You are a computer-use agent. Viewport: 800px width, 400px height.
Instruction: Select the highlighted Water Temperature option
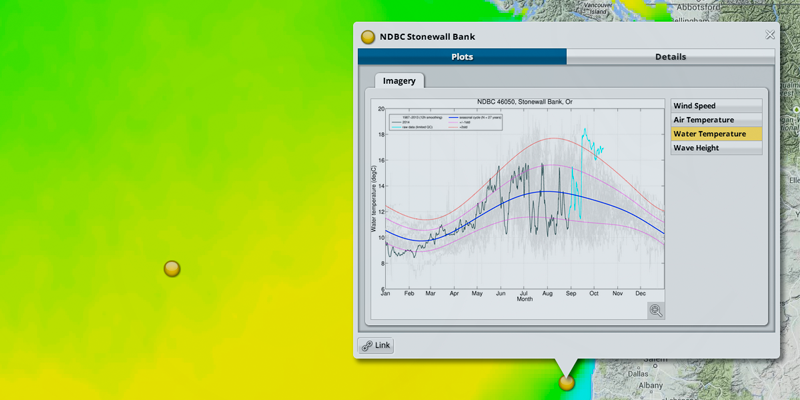[716, 134]
